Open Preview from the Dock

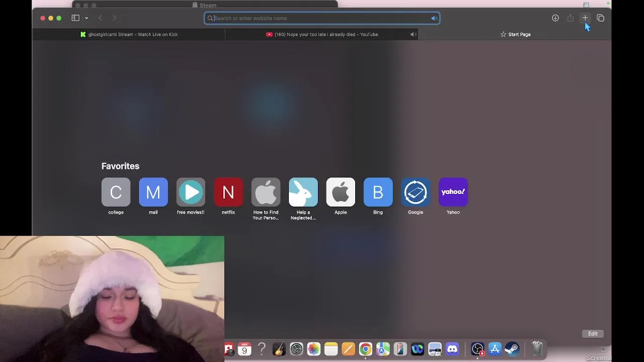(x=435, y=348)
